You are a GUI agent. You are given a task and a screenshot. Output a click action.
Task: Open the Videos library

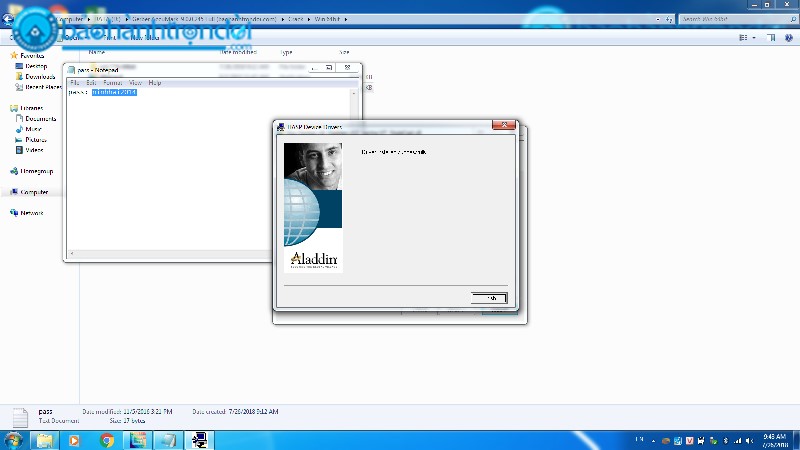click(34, 150)
